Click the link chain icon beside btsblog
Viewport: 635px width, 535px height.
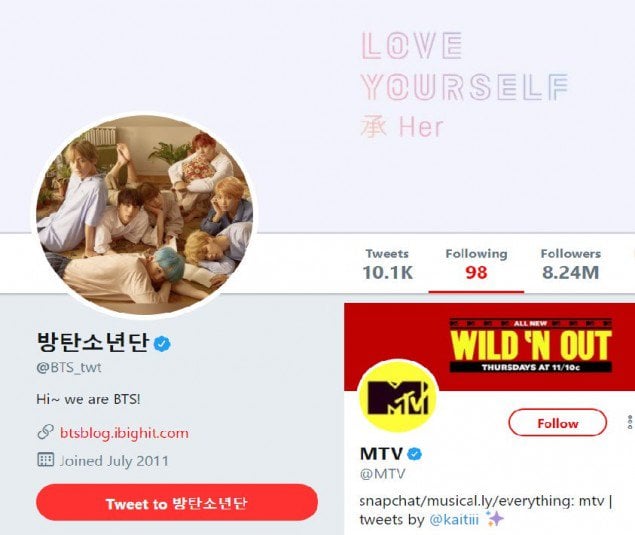coord(45,432)
